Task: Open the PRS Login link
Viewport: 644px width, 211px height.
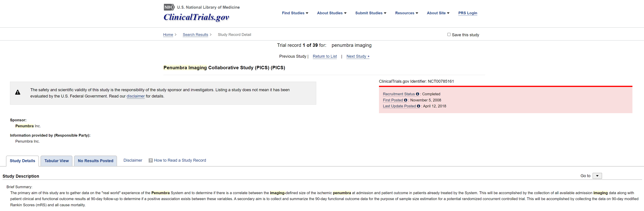Action: coord(467,13)
